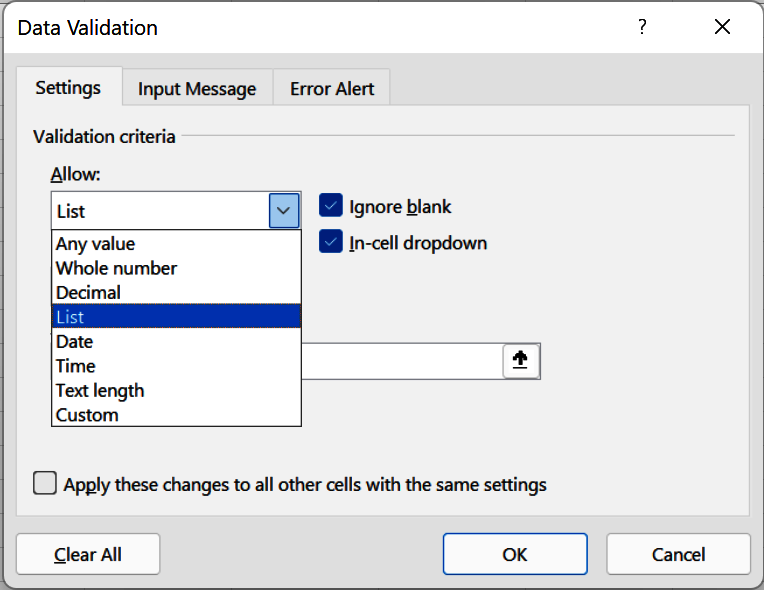Uncheck the Ignore blank checkbox
Image resolution: width=764 pixels, height=590 pixels.
(x=331, y=207)
